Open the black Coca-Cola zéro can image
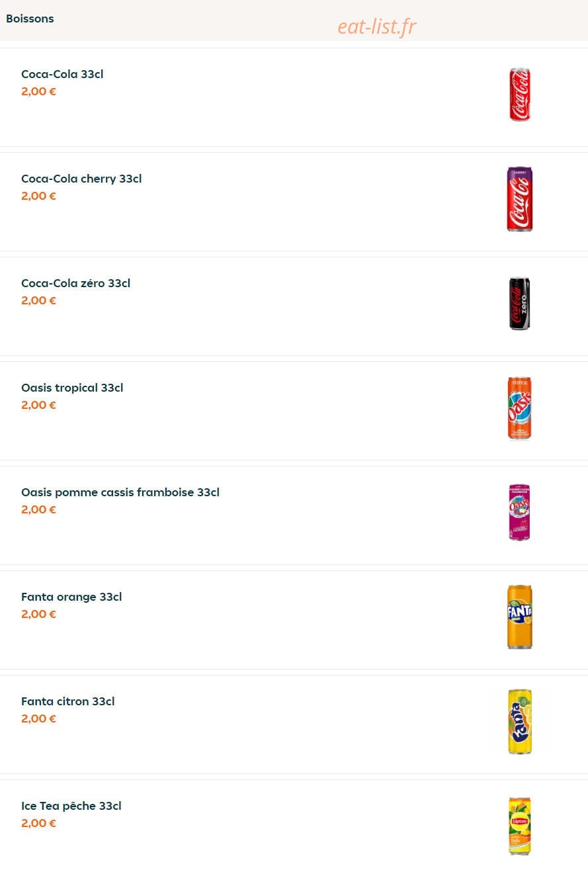 coord(520,304)
